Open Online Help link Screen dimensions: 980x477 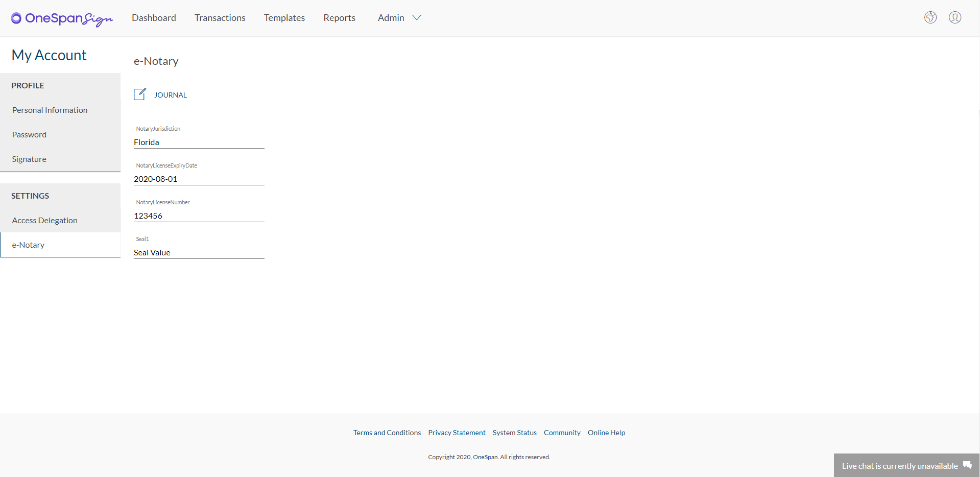(606, 433)
